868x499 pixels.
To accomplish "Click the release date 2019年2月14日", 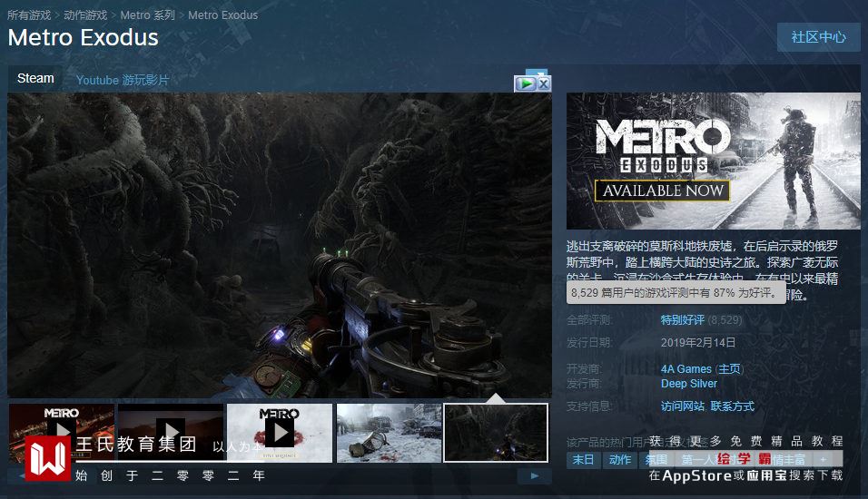I will click(698, 342).
